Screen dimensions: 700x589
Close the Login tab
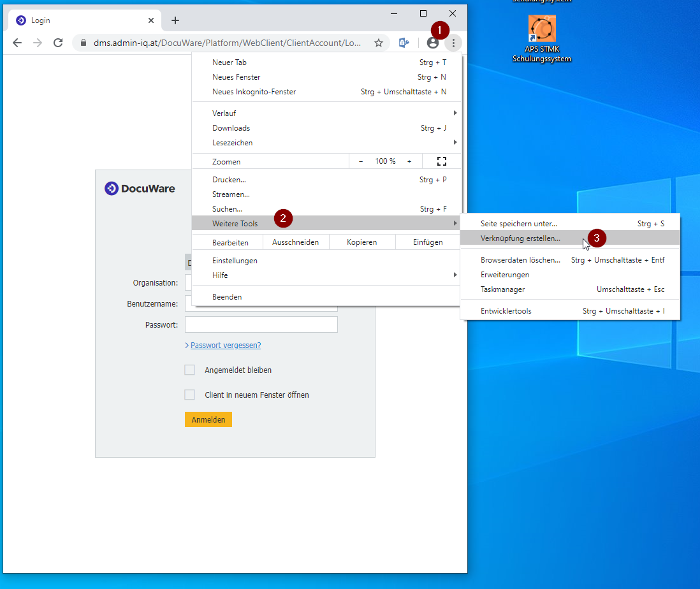(x=151, y=20)
